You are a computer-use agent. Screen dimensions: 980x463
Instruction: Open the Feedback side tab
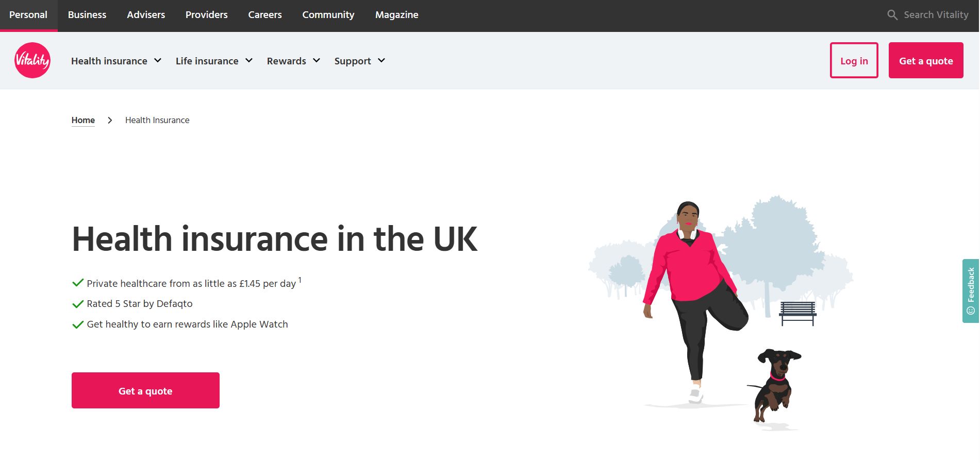click(x=970, y=290)
